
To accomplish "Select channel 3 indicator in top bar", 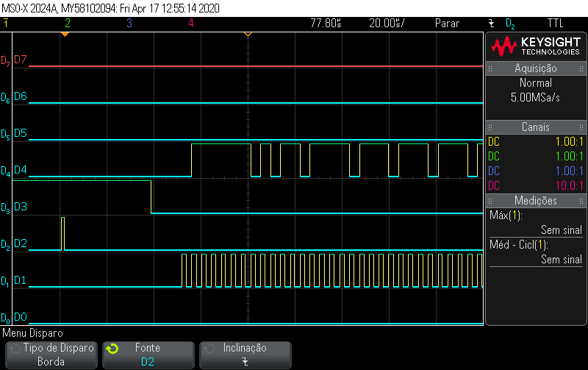I will pos(129,24).
